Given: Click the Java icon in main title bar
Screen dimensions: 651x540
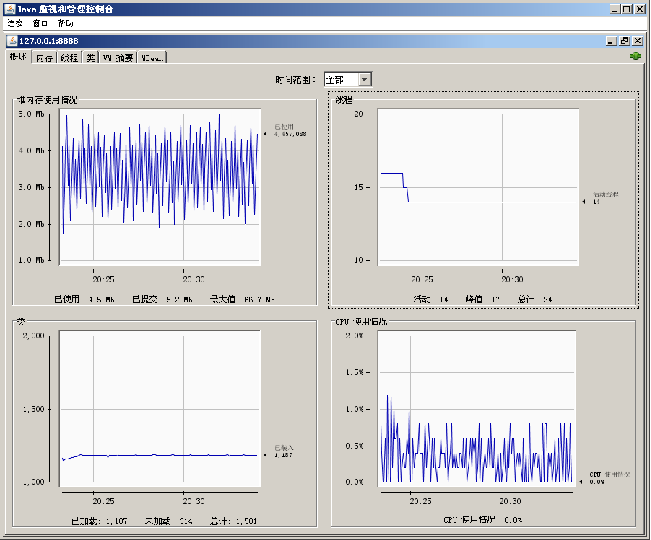Looking at the screenshot, I should 8,7.
